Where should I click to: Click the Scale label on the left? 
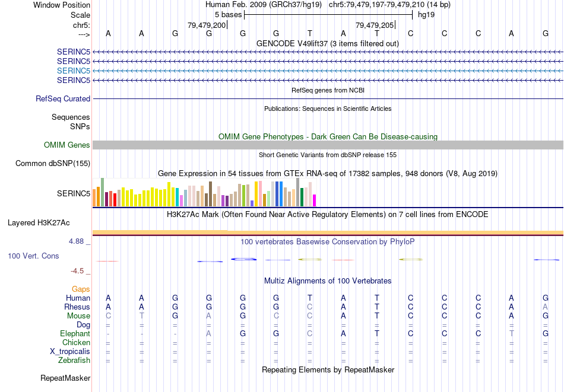(x=80, y=15)
